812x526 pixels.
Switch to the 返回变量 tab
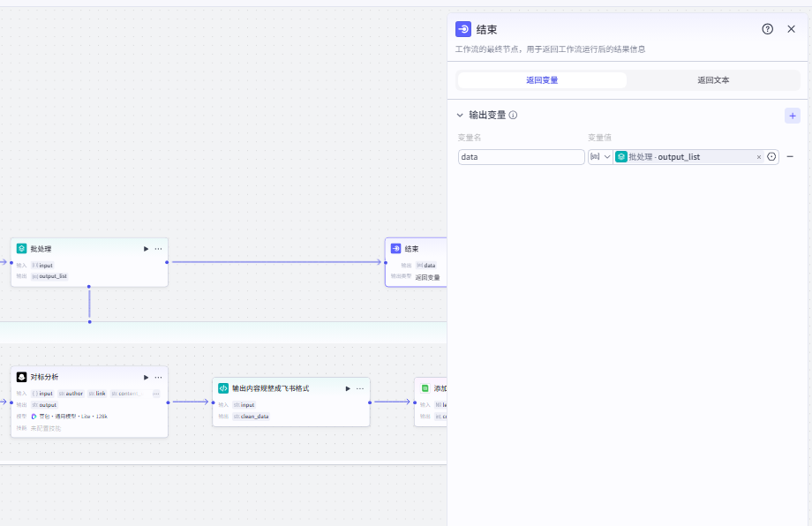click(542, 80)
